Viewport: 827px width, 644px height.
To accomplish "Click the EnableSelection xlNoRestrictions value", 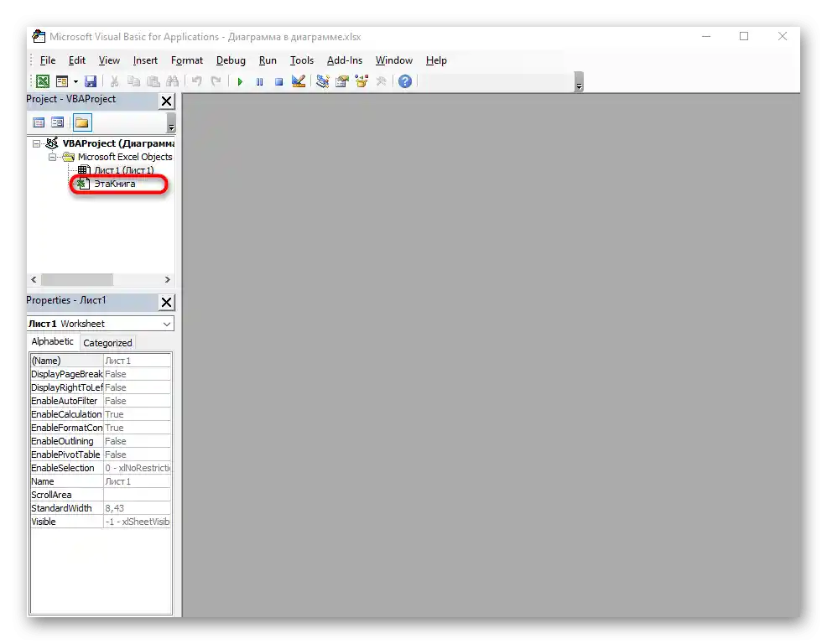I will 137,468.
